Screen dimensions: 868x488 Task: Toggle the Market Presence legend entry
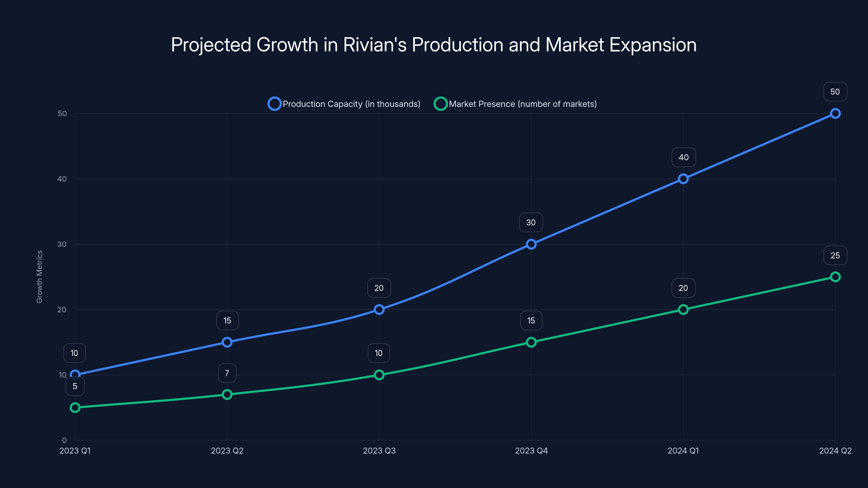point(515,104)
